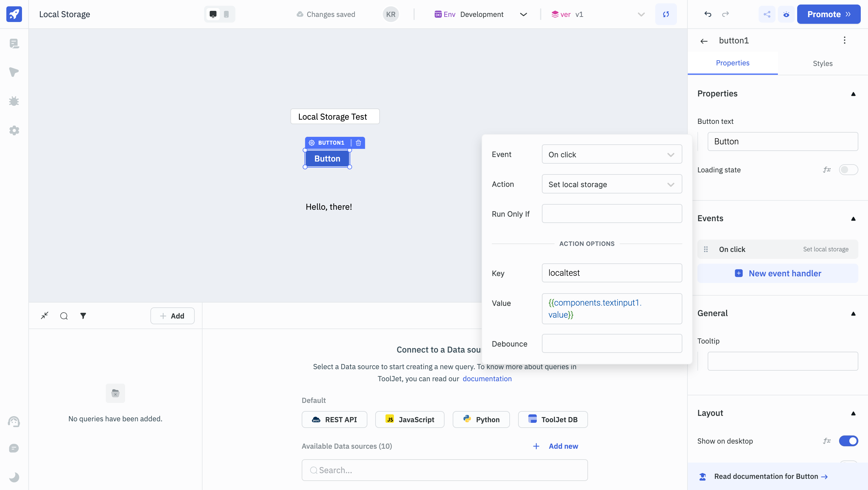Collapse the Events section
The height and width of the screenshot is (490, 868).
853,219
